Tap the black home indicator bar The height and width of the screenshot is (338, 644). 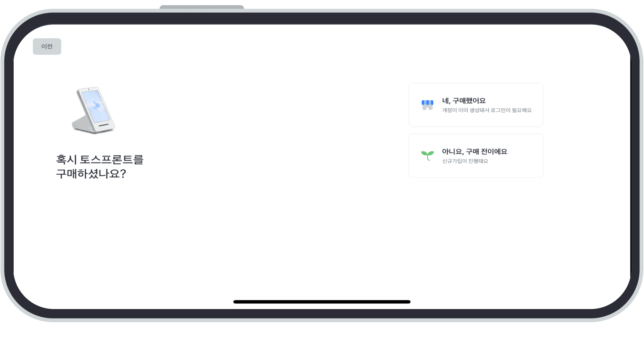coord(322,302)
